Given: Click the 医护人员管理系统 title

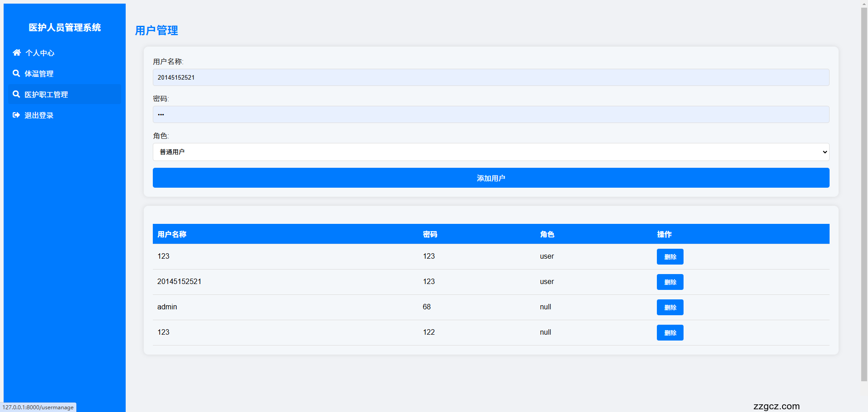Looking at the screenshot, I should coord(65,28).
